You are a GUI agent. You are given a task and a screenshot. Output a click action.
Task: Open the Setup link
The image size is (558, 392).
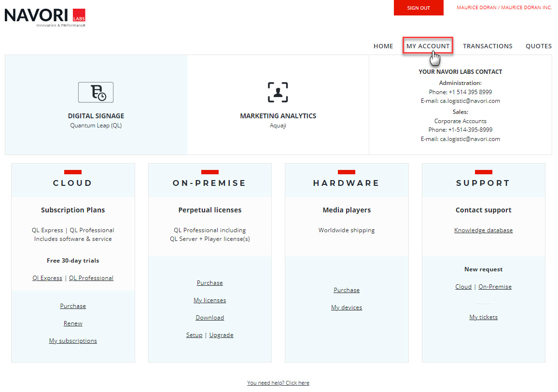click(195, 335)
